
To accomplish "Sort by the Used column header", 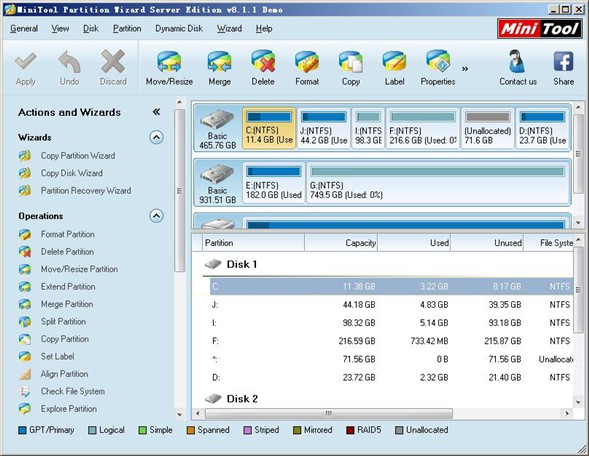I will (414, 243).
